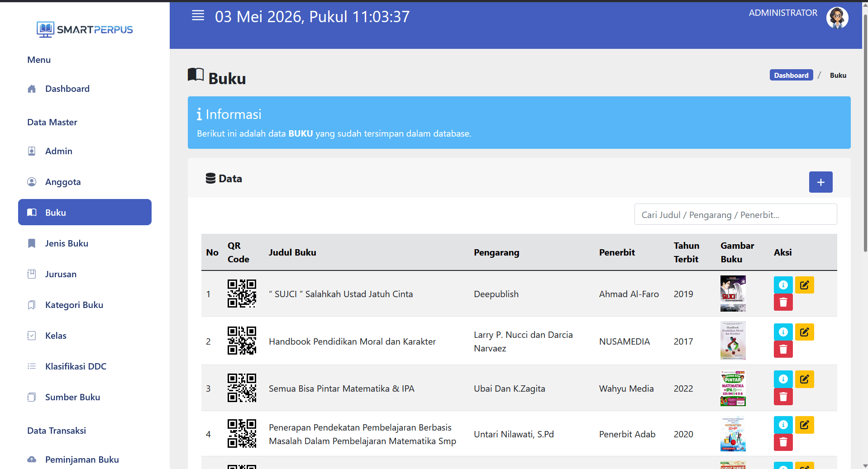
Task: Open Jenis Buku menu item
Action: point(85,243)
